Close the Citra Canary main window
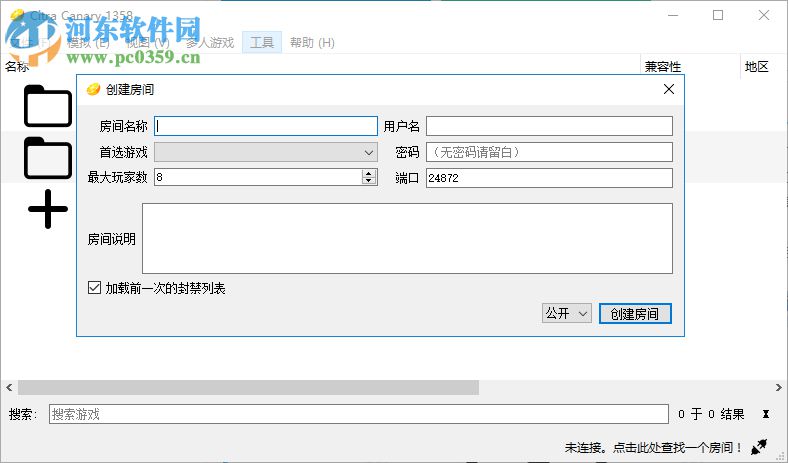This screenshot has height=463, width=788. point(764,15)
